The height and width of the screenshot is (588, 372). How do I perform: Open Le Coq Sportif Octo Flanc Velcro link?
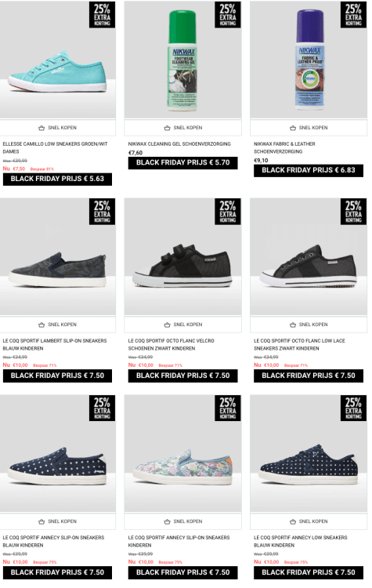click(172, 345)
